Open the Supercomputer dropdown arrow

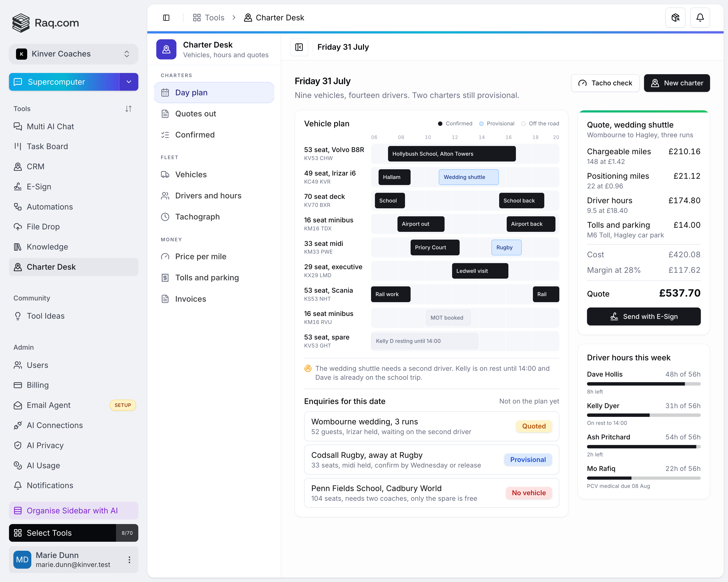[129, 82]
